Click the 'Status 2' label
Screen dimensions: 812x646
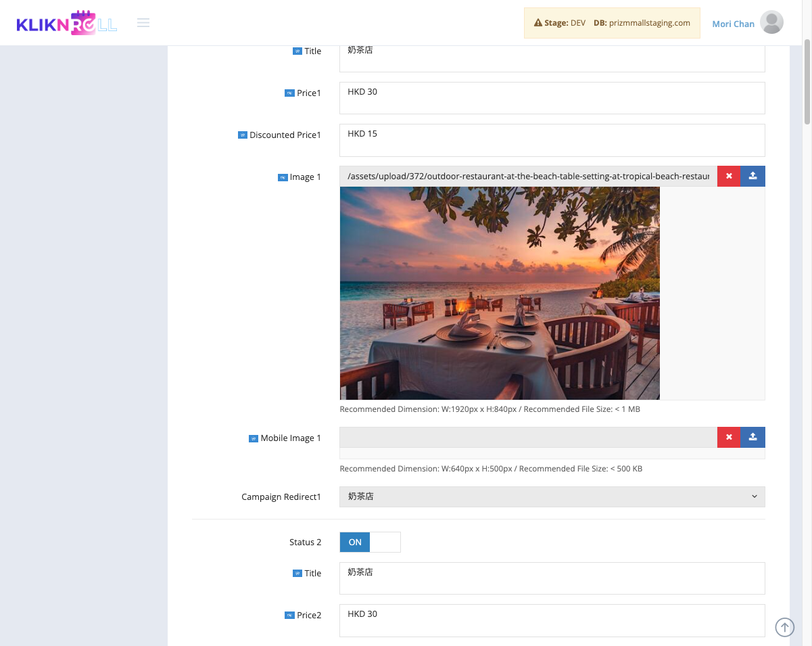(305, 543)
